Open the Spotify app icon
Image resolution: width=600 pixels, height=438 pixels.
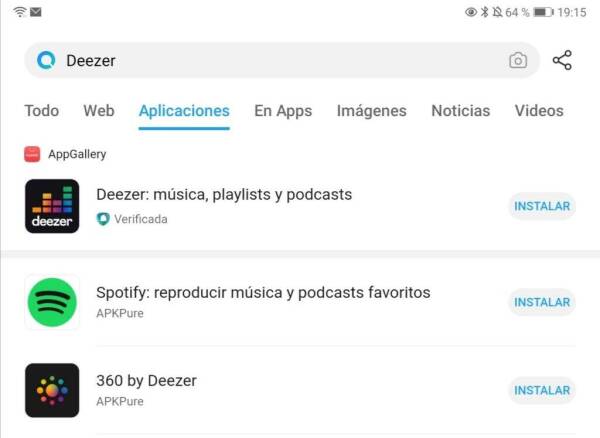pyautogui.click(x=52, y=302)
